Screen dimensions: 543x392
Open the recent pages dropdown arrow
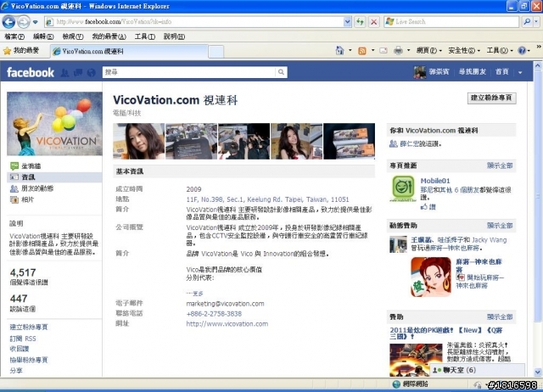click(x=36, y=22)
